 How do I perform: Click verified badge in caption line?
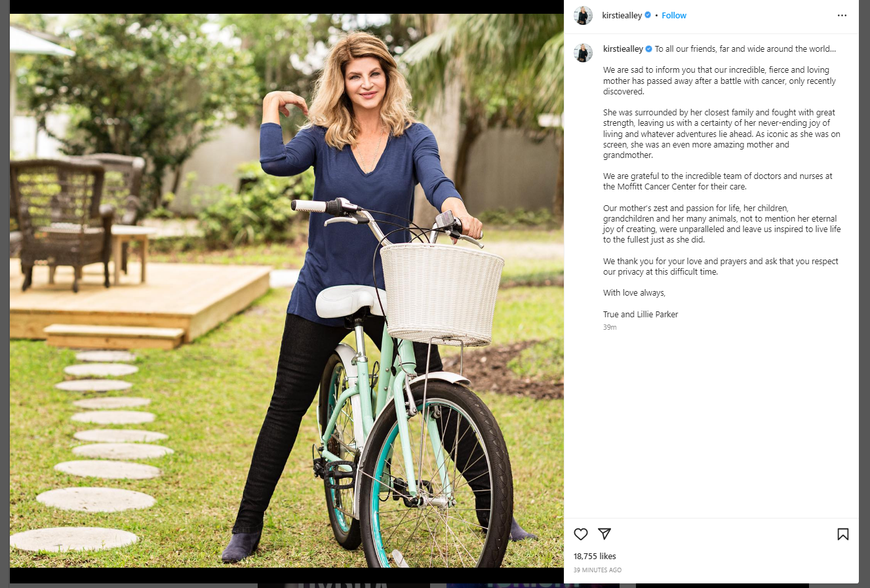click(x=649, y=49)
